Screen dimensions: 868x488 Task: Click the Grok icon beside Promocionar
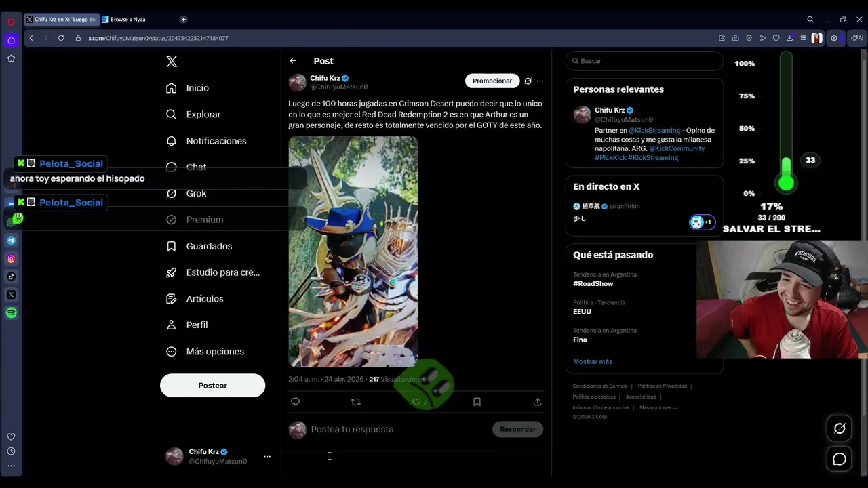point(528,81)
